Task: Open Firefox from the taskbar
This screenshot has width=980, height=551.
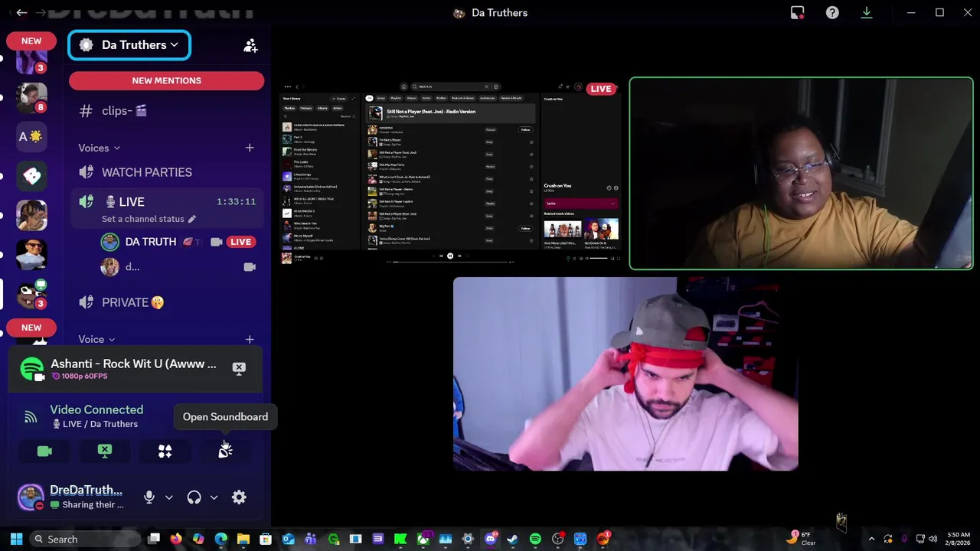Action: coord(176,539)
